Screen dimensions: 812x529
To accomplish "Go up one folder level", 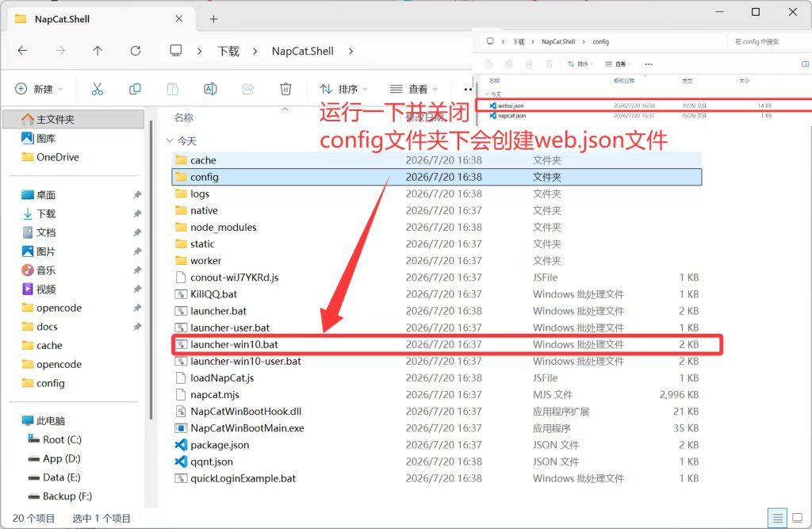I will [98, 50].
